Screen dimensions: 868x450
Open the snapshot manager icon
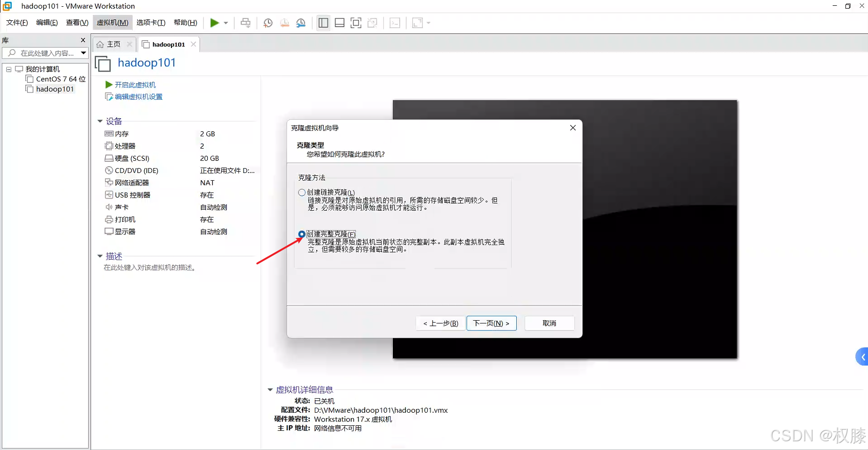[x=301, y=23]
